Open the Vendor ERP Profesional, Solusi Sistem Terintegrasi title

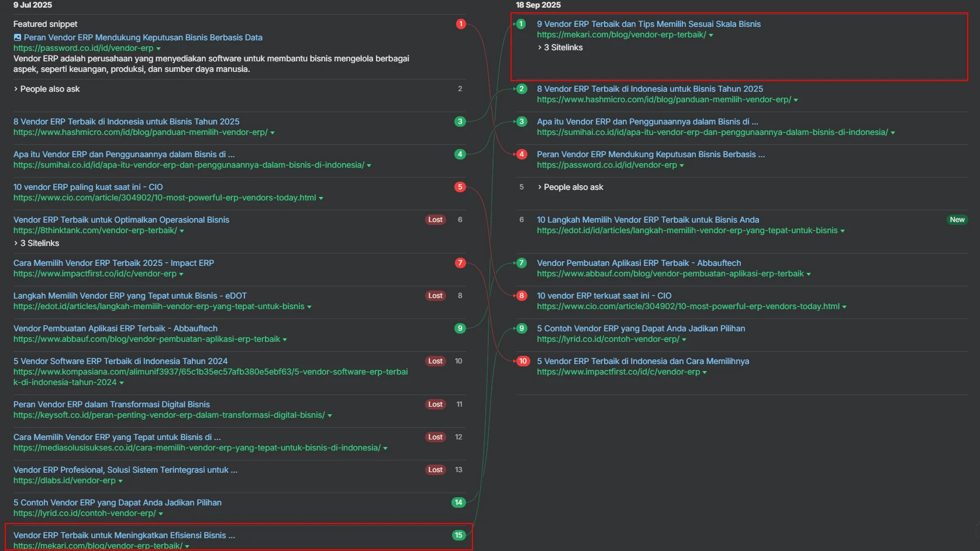[x=125, y=470]
